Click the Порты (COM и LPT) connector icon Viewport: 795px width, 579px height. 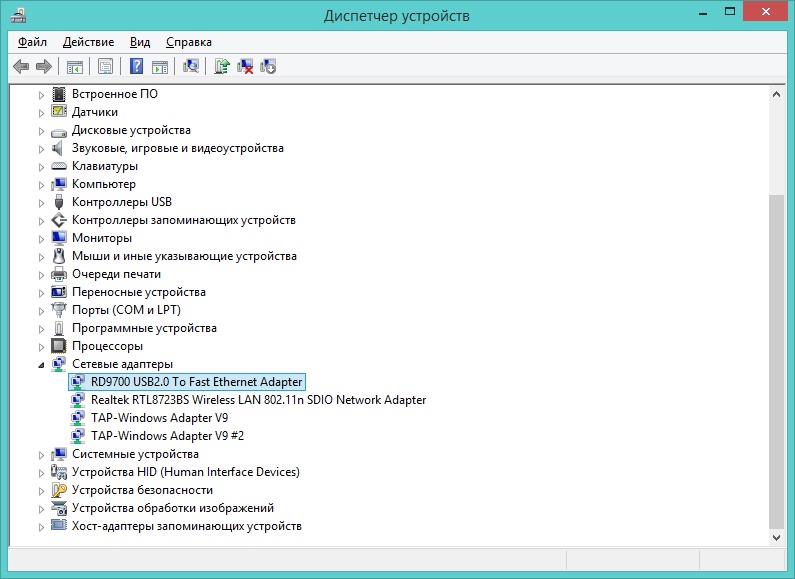coord(59,310)
